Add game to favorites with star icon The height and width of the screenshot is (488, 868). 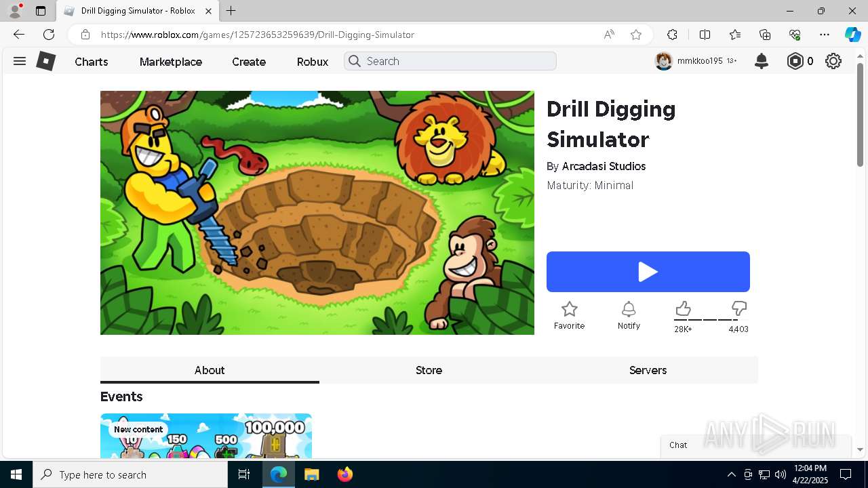point(570,310)
